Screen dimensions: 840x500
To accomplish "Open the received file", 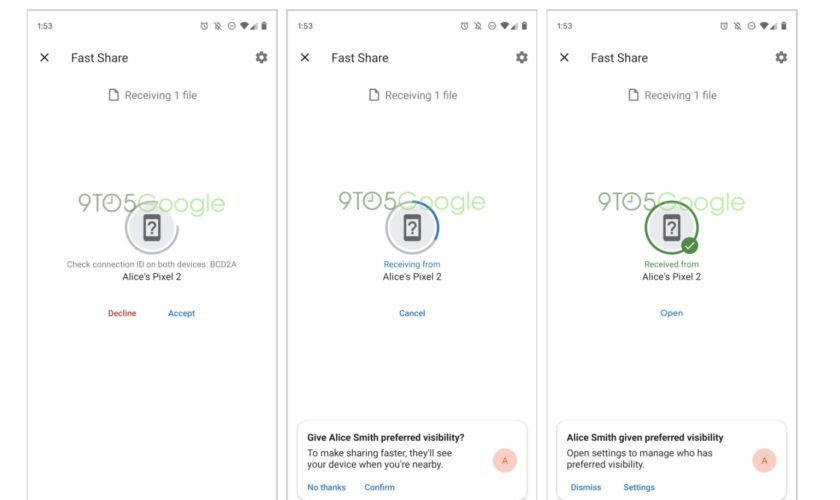I will tap(671, 313).
